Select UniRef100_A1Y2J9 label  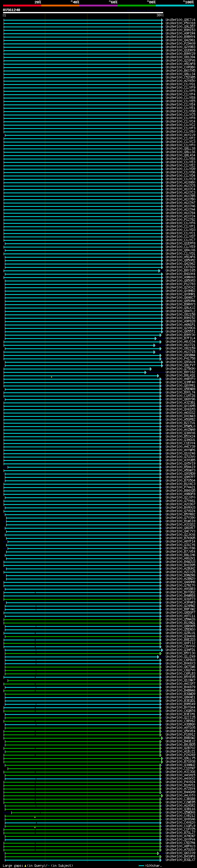tap(180, 135)
